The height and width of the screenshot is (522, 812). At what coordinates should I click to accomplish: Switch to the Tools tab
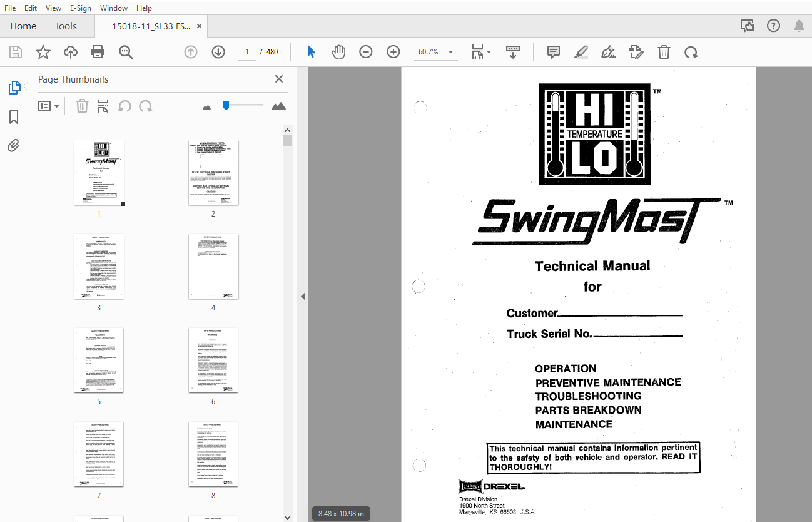click(x=66, y=26)
